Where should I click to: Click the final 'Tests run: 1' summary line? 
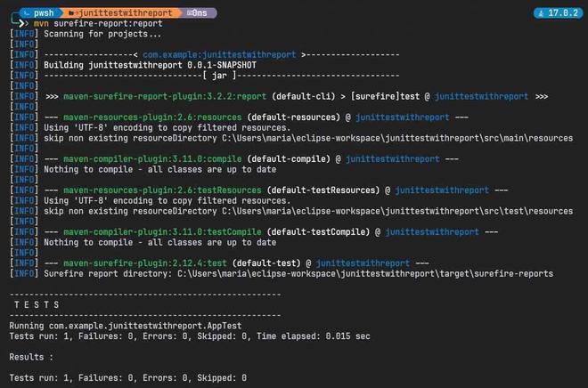point(128,378)
